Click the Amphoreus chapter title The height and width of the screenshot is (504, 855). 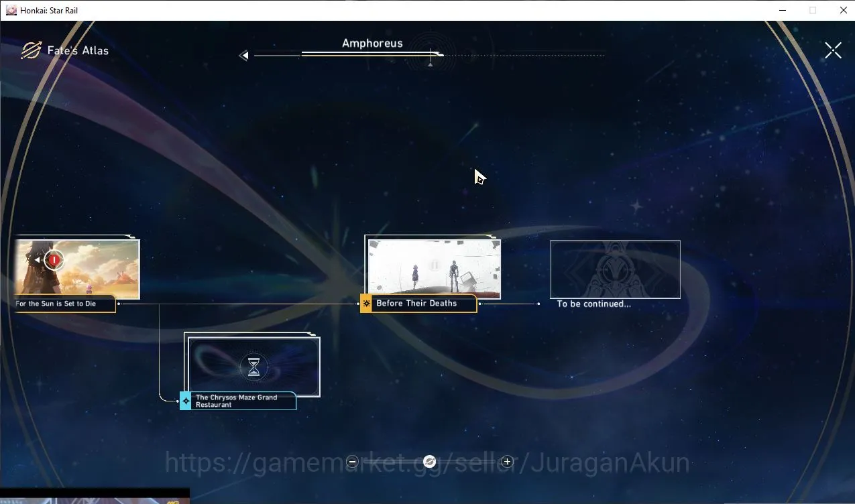(x=372, y=44)
